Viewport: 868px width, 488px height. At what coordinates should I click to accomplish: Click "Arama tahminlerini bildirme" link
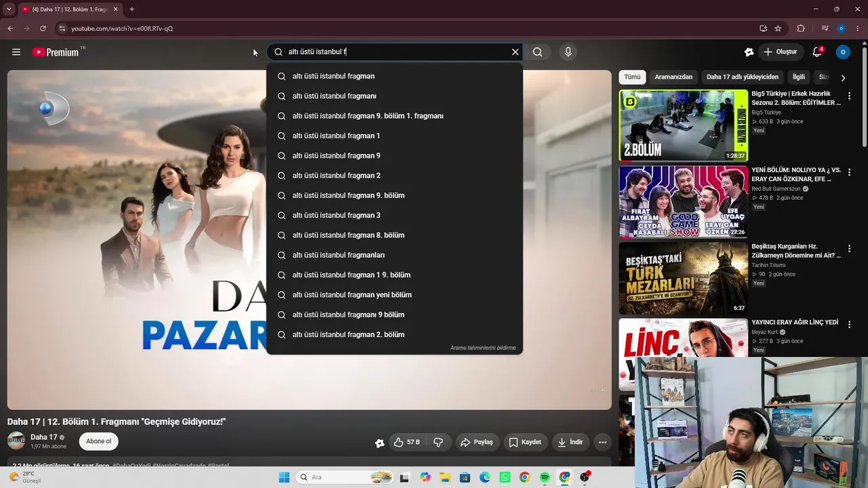tap(483, 348)
